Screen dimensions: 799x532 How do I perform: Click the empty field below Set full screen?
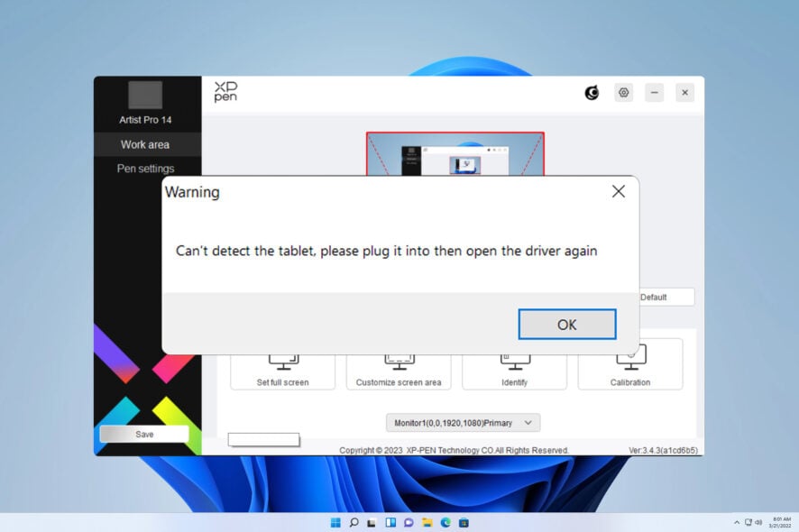point(263,439)
